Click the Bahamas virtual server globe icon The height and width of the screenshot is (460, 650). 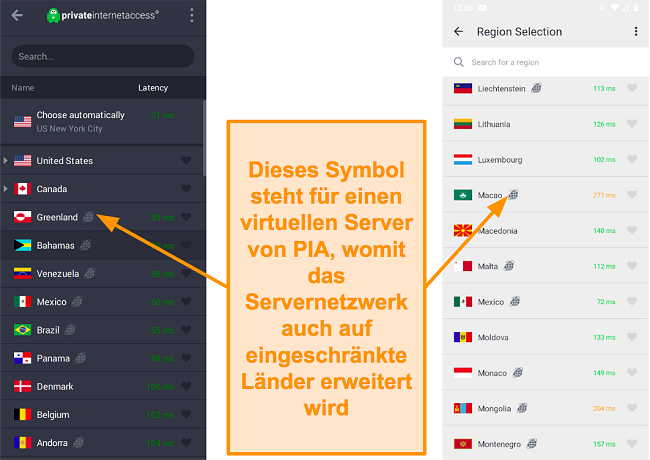pyautogui.click(x=85, y=245)
